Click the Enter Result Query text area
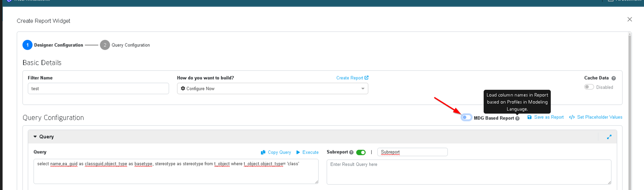 [x=469, y=172]
